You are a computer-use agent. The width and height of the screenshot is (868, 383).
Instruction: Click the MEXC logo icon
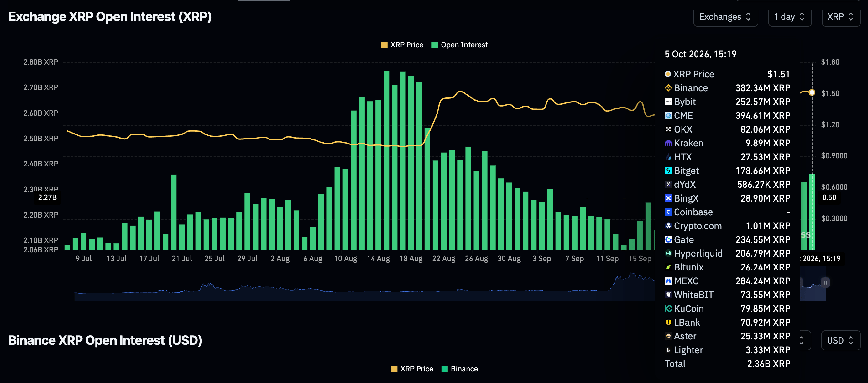tap(668, 281)
